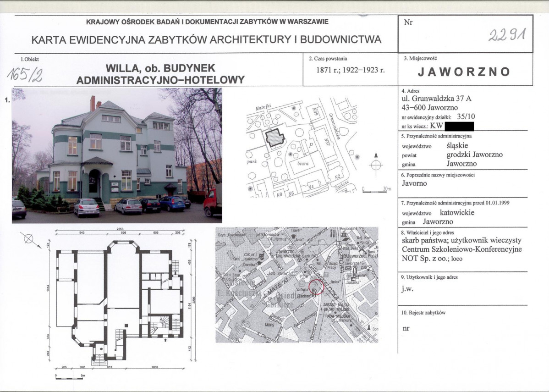
Task: Open the grayscale city map of Jaworzno
Action: (x=296, y=285)
